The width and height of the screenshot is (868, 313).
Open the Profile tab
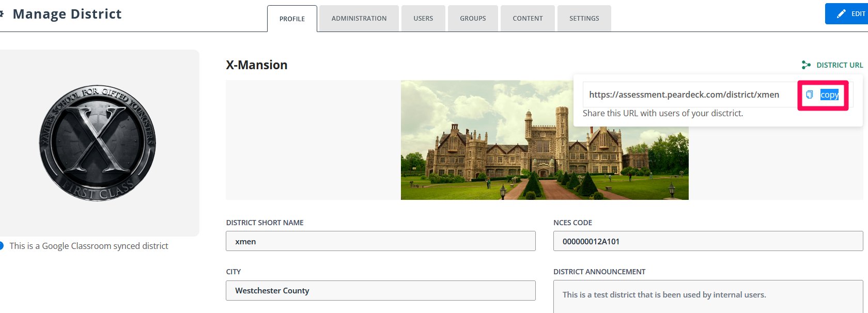point(292,19)
